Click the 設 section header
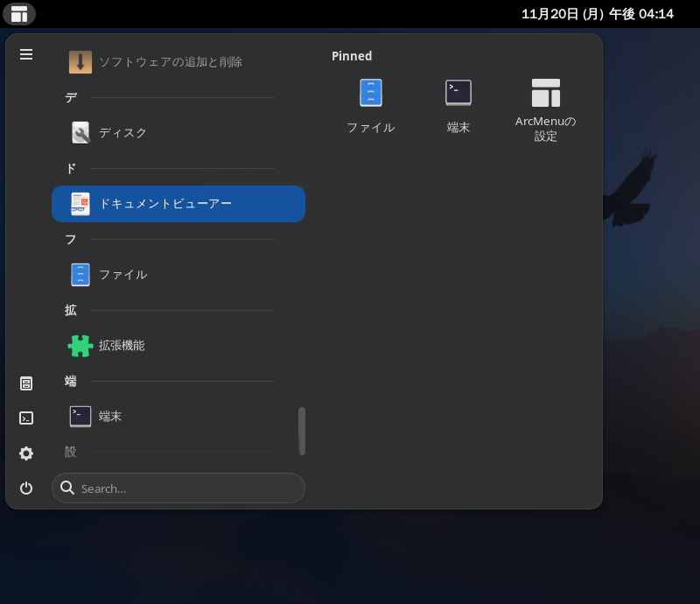700x604 pixels. (x=71, y=452)
